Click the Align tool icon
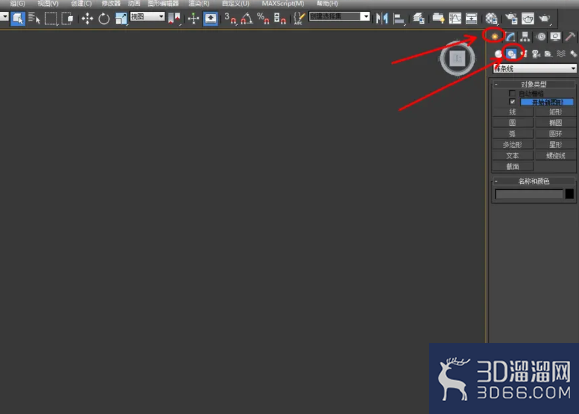The image size is (579, 414). [398, 18]
